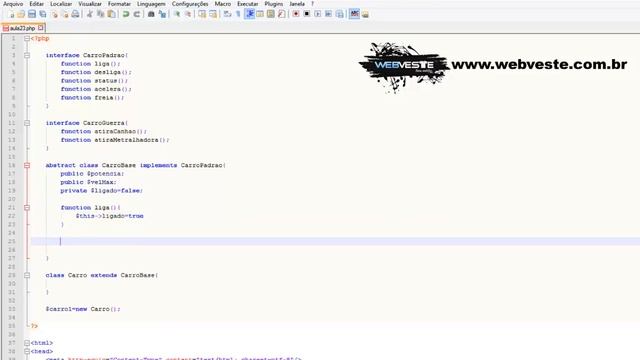The height and width of the screenshot is (360, 640).
Task: Cut selection using scissors icon
Action: (x=90, y=14)
